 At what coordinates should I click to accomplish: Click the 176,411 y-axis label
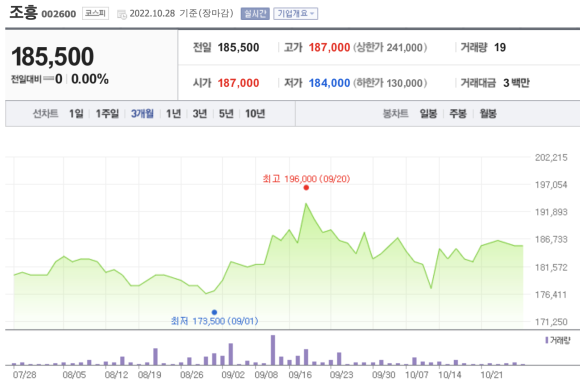tap(551, 295)
